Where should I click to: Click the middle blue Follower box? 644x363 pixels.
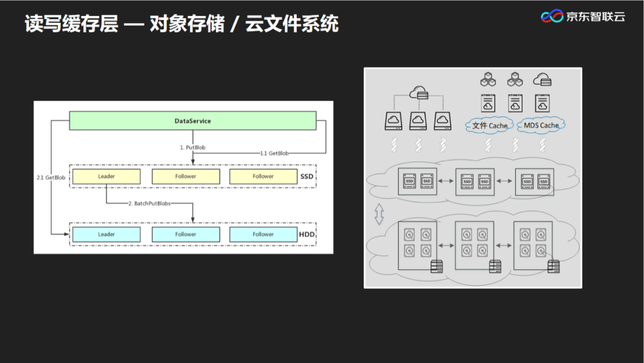click(185, 234)
